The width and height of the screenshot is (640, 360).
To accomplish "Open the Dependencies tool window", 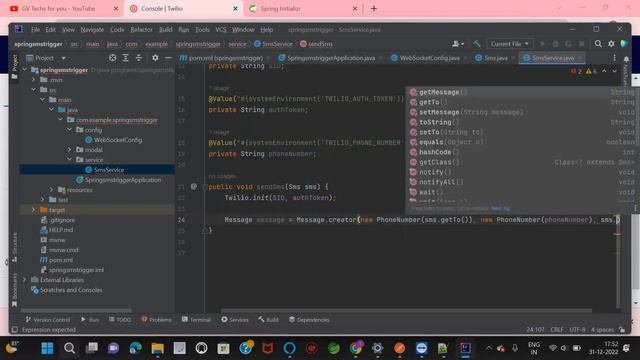I will [x=309, y=320].
